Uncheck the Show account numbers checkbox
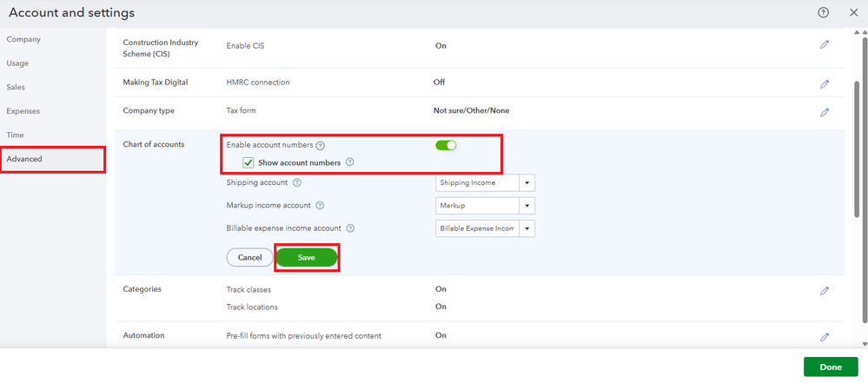This screenshot has height=383, width=868. tap(248, 162)
